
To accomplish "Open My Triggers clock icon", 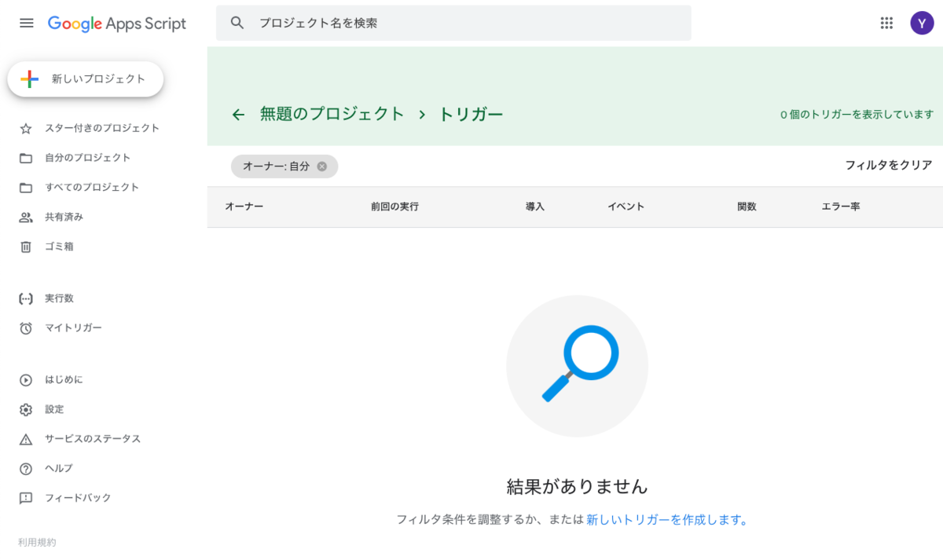I will [24, 328].
